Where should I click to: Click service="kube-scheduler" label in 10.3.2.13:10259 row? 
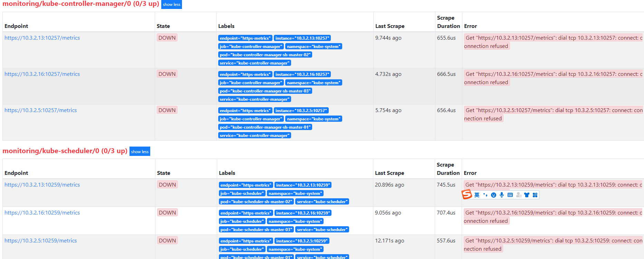[x=322, y=202]
